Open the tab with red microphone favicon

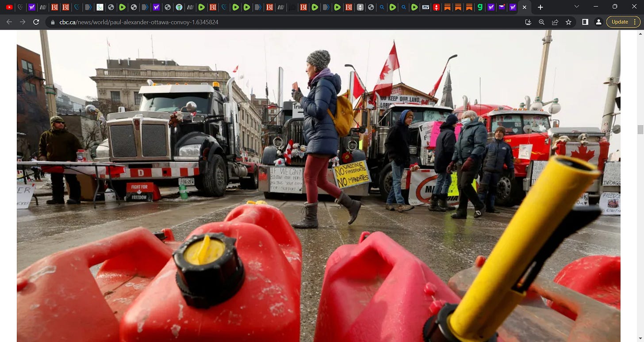pos(436,7)
